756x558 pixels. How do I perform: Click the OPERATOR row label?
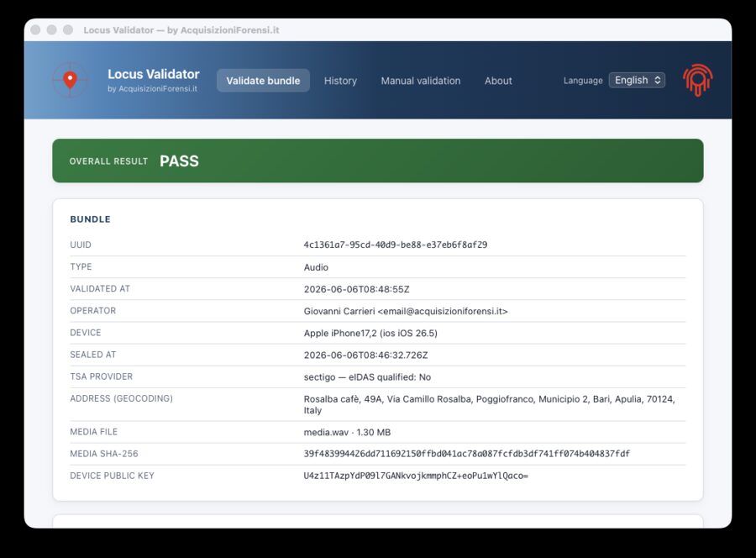pyautogui.click(x=93, y=311)
